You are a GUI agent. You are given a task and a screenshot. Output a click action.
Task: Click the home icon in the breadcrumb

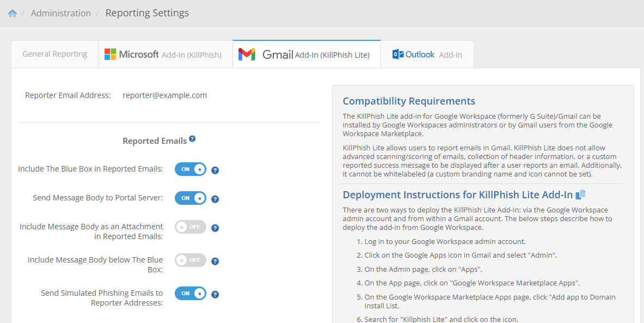click(12, 13)
